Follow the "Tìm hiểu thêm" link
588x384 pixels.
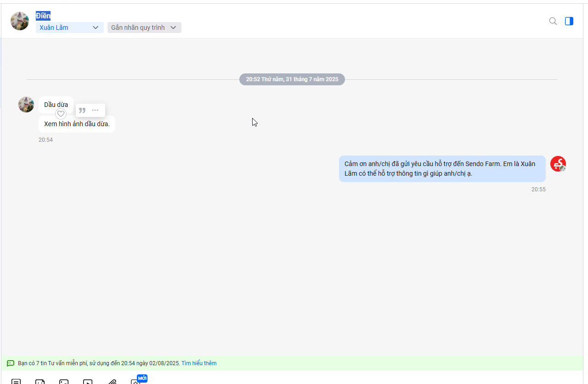(x=199, y=363)
